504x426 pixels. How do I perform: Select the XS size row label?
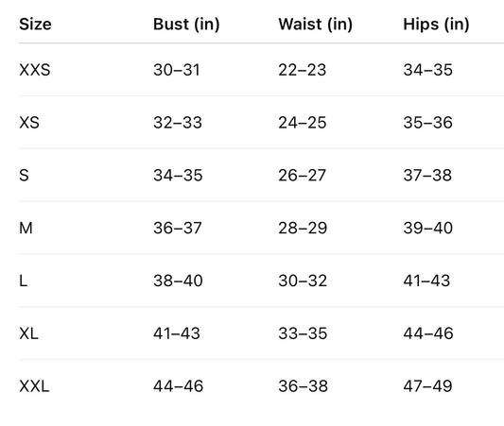point(29,123)
